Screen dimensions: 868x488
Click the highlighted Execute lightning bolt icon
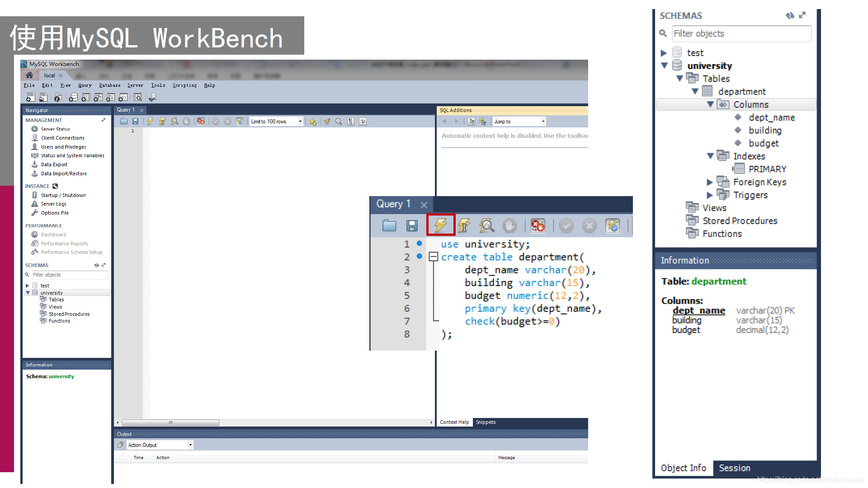pos(441,225)
